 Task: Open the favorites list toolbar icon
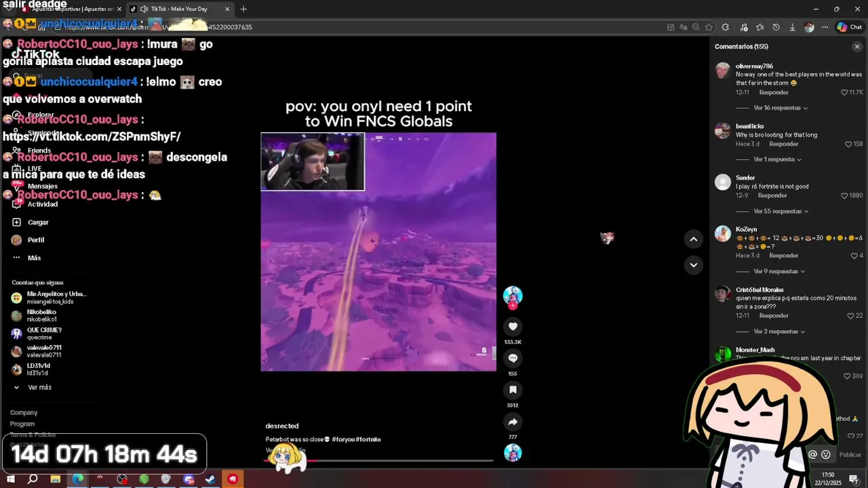759,27
